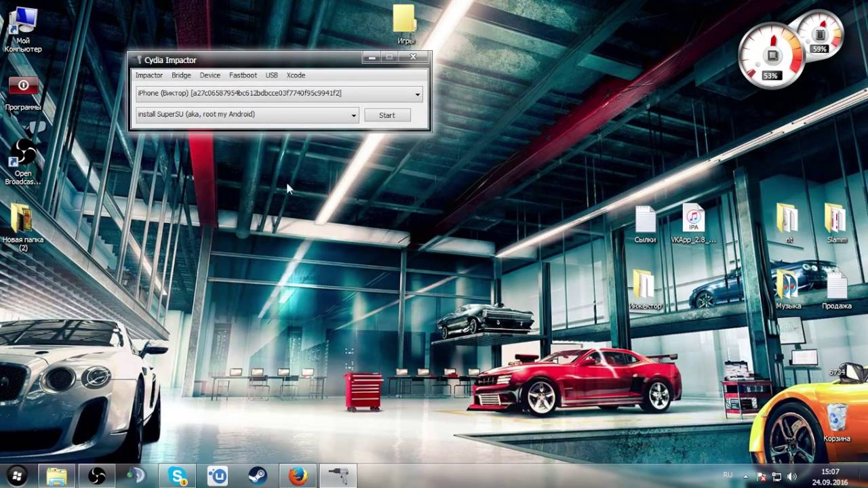This screenshot has width=868, height=488.
Task: Open the Device menu
Action: click(210, 75)
